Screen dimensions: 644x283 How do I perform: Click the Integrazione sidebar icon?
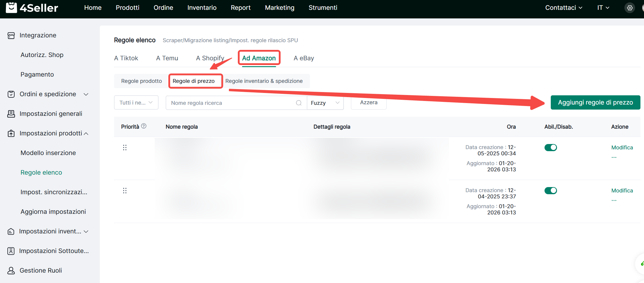(11, 36)
